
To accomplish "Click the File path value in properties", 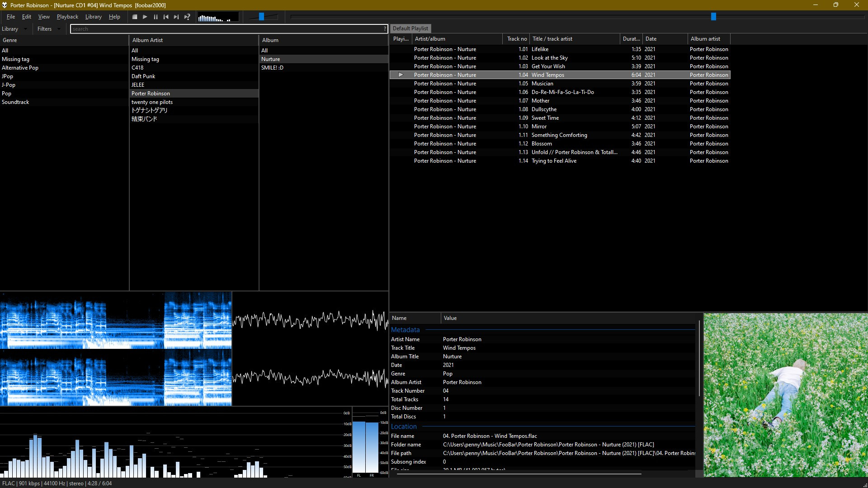I will [569, 453].
